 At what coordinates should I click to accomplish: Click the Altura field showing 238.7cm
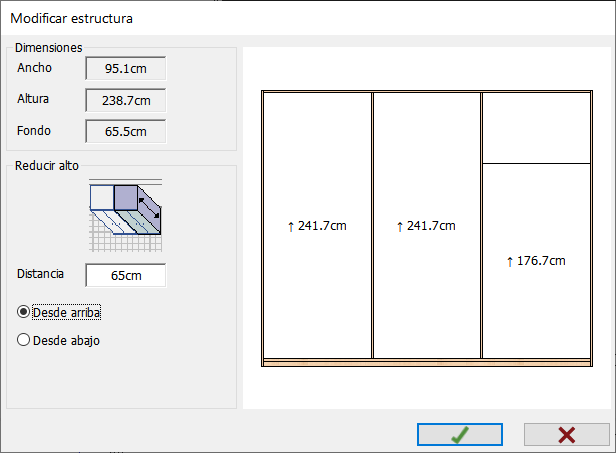[x=126, y=100]
